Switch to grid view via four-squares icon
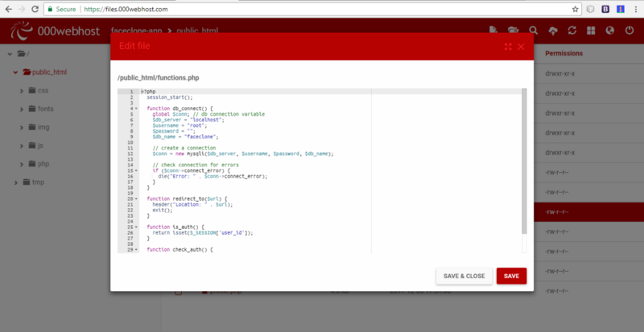Screen dimensions: 644x332 pyautogui.click(x=591, y=31)
